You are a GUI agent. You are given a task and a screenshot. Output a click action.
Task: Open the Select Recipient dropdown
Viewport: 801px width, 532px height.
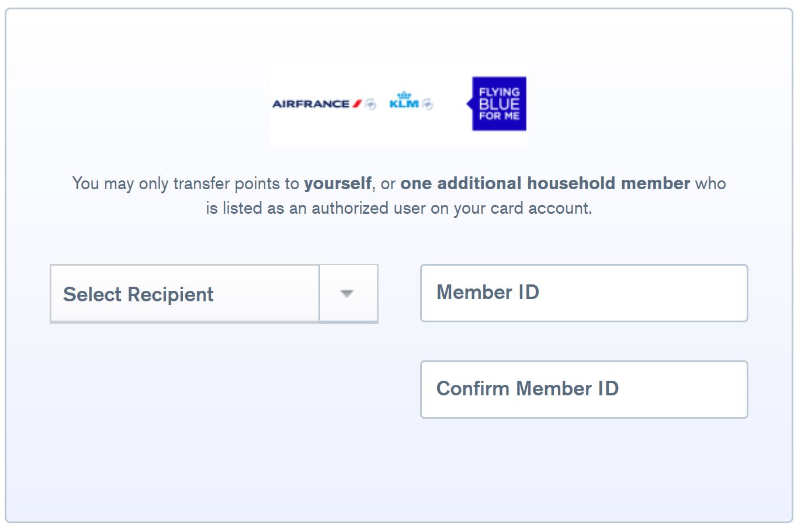(214, 294)
